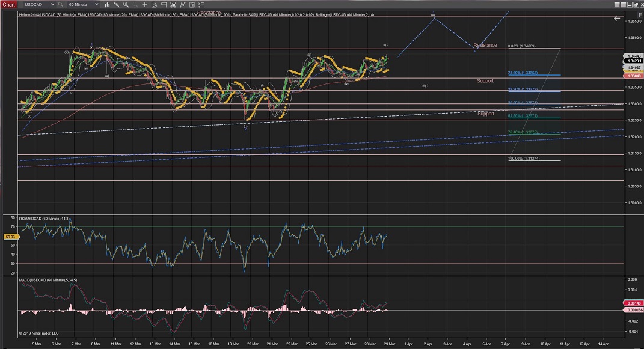Click the 0.00% (1.34669) Fibonacci level label
The image size is (644, 349).
521,46
